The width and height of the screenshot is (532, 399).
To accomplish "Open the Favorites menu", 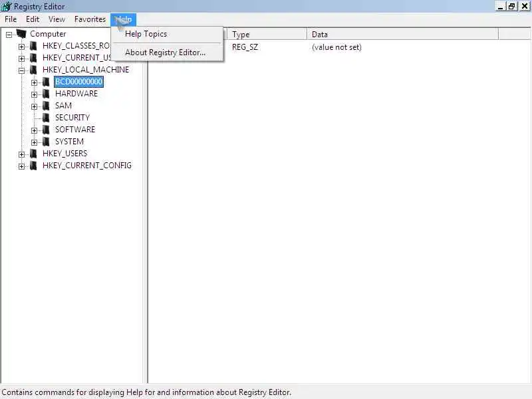I will pyautogui.click(x=90, y=19).
